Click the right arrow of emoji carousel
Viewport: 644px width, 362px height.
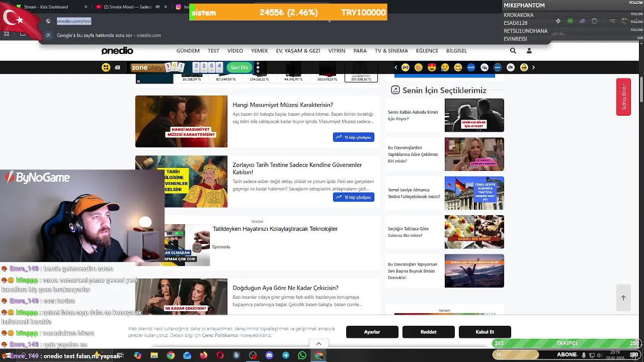point(533,67)
